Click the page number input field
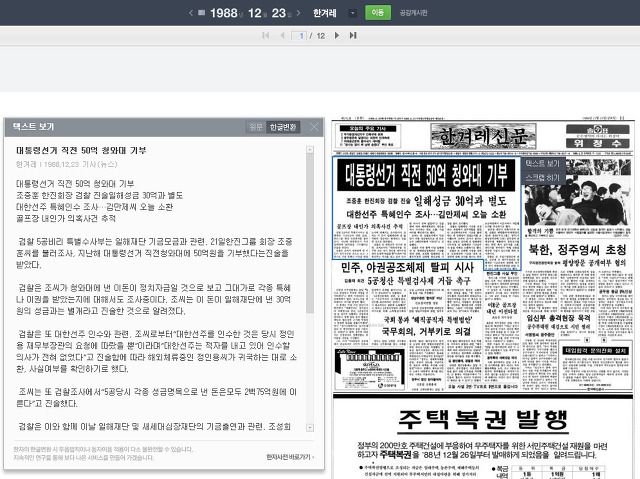Screen dimensions: 640x479 (299, 35)
